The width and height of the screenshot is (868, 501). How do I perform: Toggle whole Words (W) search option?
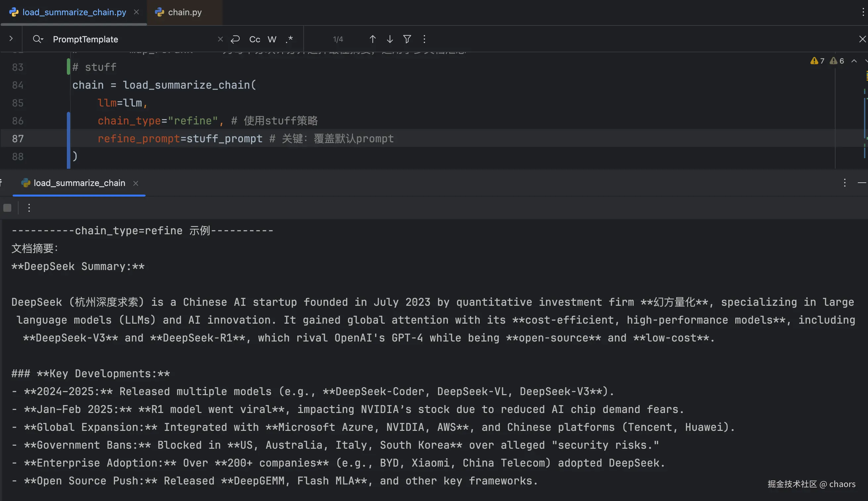[272, 39]
